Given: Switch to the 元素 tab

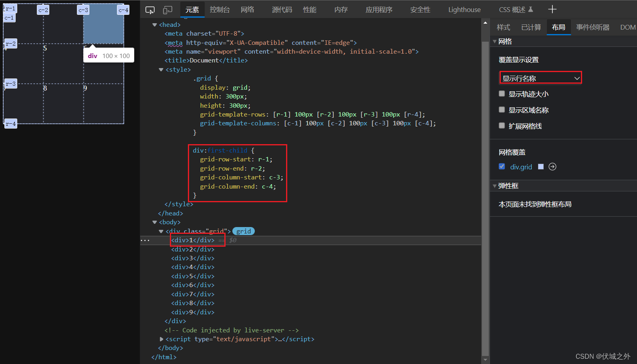Looking at the screenshot, I should coord(192,10).
